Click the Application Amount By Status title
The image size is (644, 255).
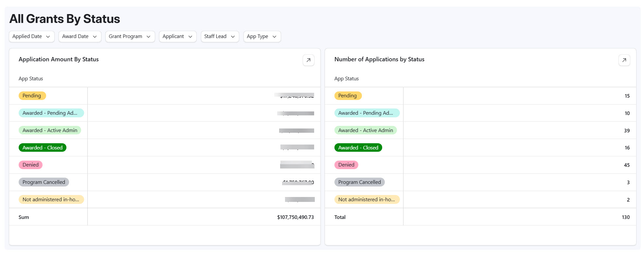[59, 59]
